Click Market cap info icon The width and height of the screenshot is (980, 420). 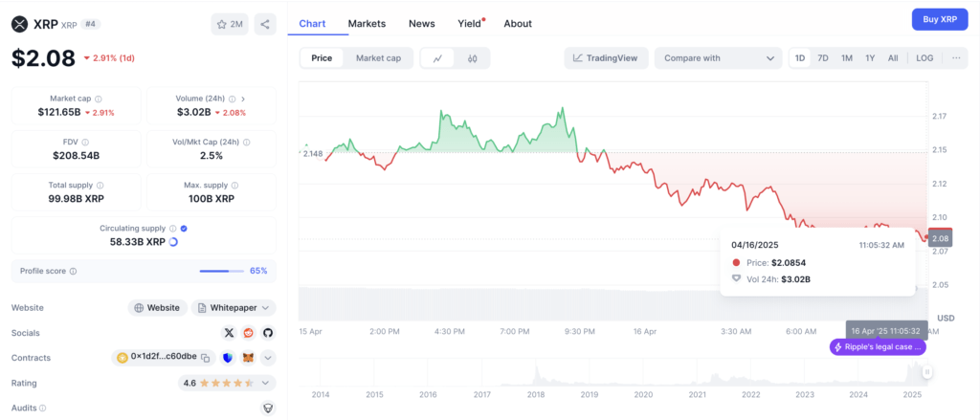tap(99, 99)
